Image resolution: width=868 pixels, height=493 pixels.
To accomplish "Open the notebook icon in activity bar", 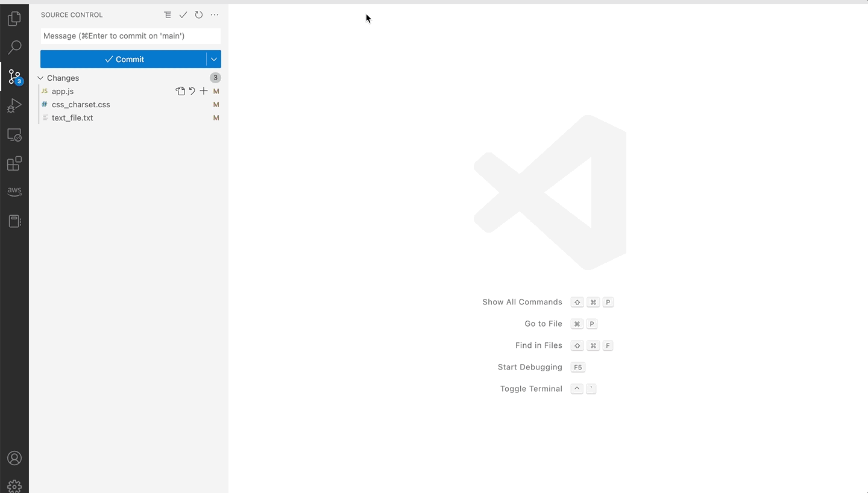I will click(14, 221).
